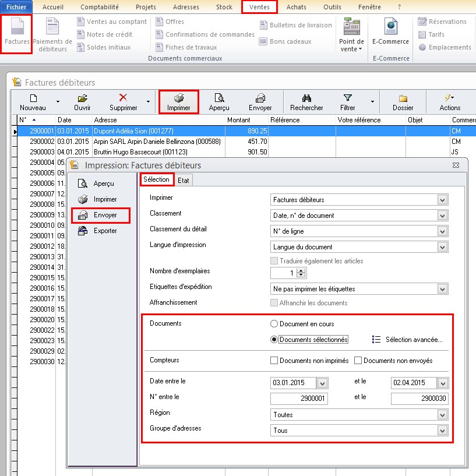Open Offres documents
Screen dimensions: 476x476
pyautogui.click(x=170, y=22)
